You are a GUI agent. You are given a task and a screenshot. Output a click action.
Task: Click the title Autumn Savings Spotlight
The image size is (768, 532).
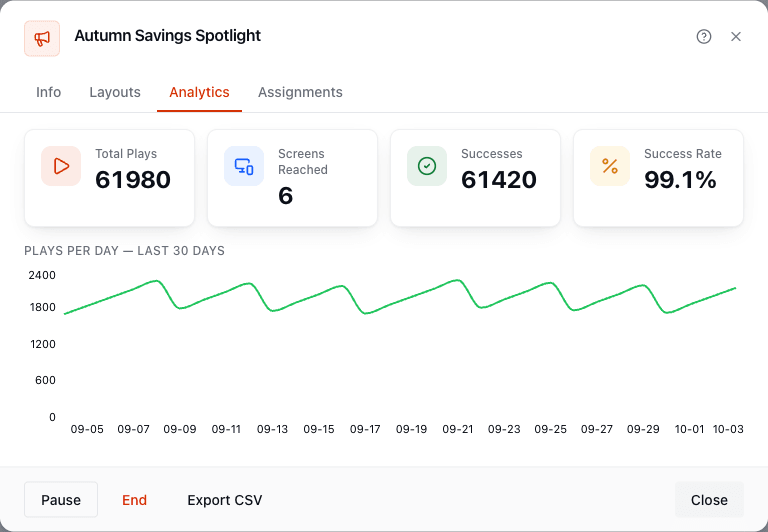(x=168, y=36)
